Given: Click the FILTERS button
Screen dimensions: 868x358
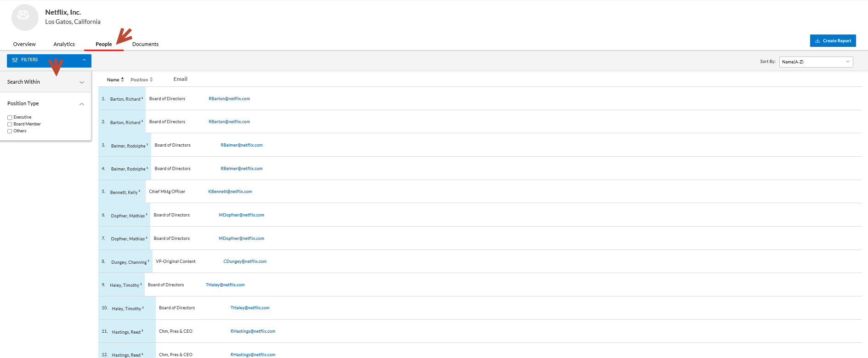Looking at the screenshot, I should [x=49, y=60].
